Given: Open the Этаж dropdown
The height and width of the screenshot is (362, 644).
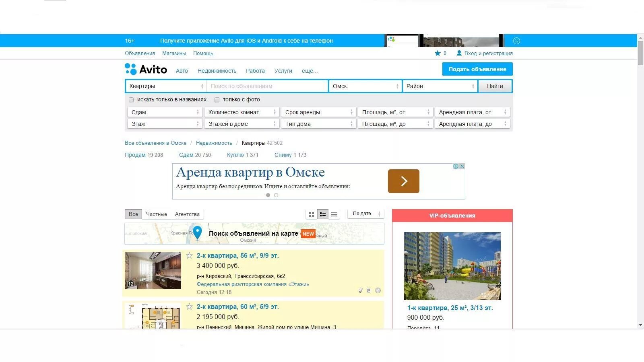Looking at the screenshot, I should tap(165, 124).
